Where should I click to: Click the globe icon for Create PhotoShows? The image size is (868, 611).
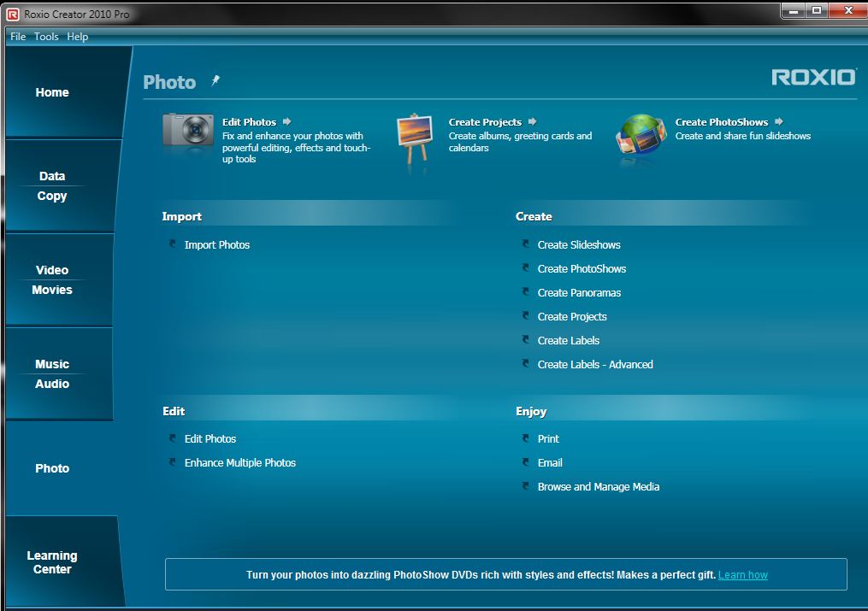tap(641, 134)
